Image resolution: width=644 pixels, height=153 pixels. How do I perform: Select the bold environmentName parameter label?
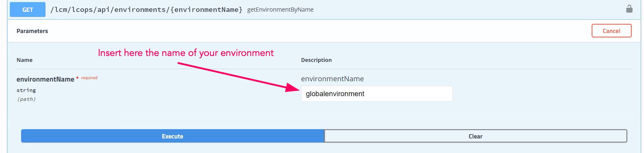pos(45,79)
